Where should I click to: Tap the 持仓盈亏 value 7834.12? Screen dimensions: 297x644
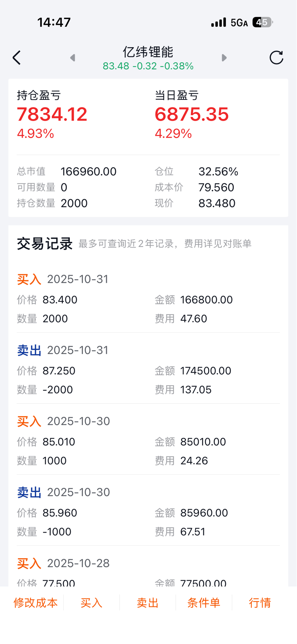52,114
